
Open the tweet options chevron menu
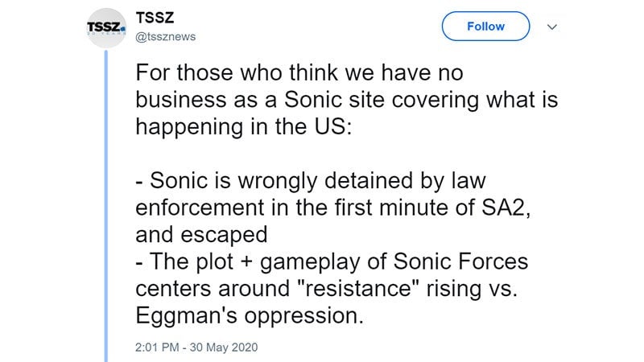coord(552,27)
